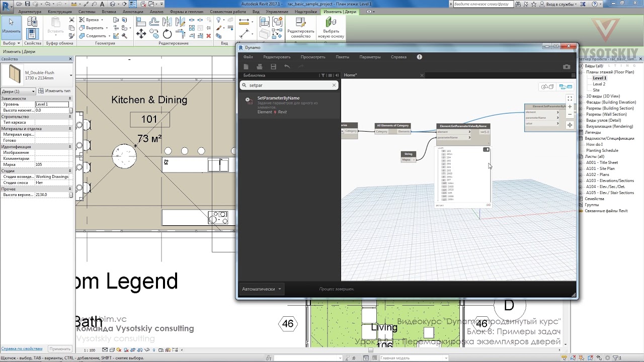Screen dimensions: 644x362
Task: Filter Dynamo library with funnel icon
Action: pos(323,75)
